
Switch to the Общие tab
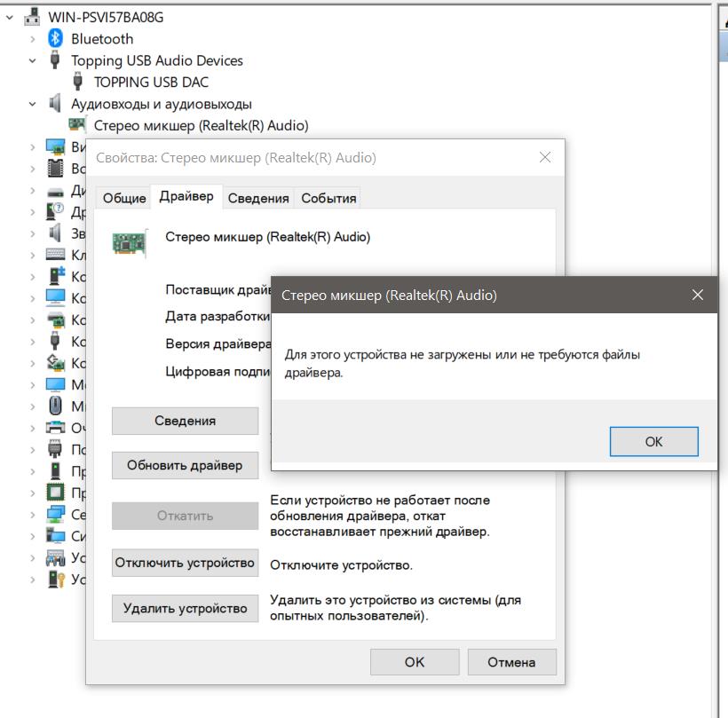click(124, 198)
